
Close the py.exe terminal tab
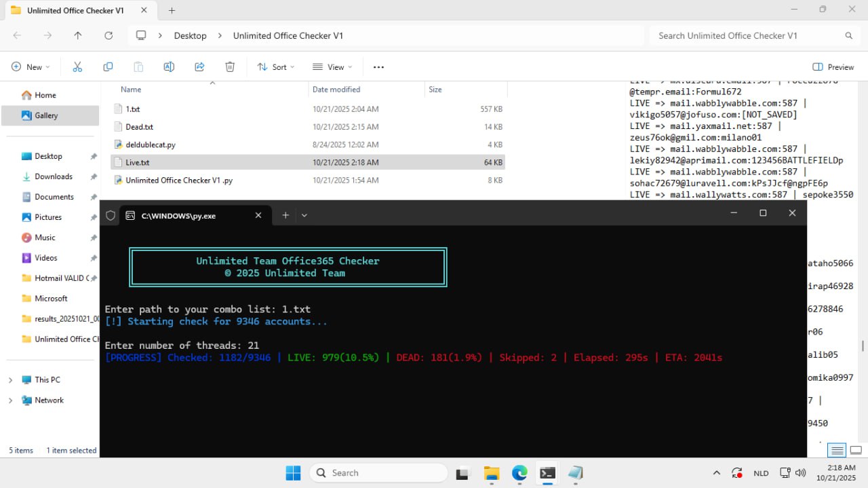click(258, 214)
